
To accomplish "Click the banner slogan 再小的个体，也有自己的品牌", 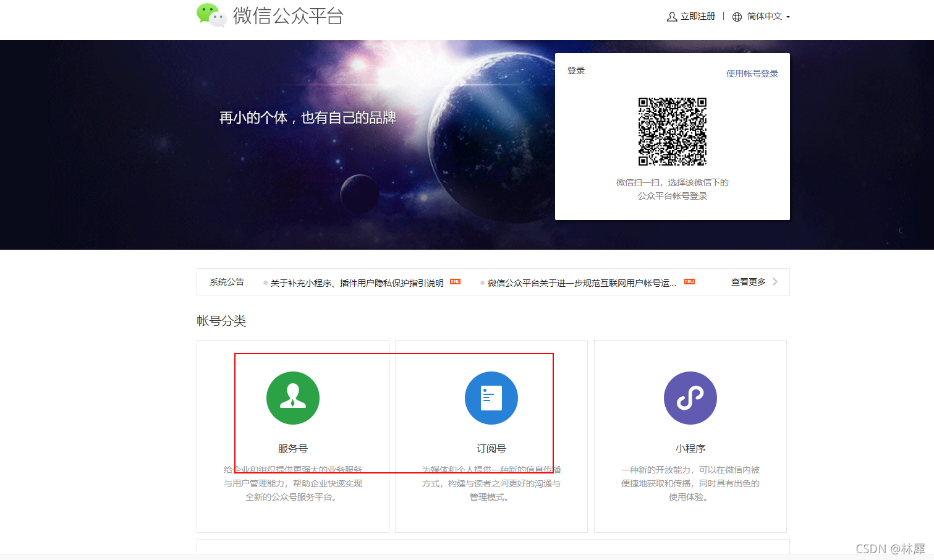I will [308, 117].
